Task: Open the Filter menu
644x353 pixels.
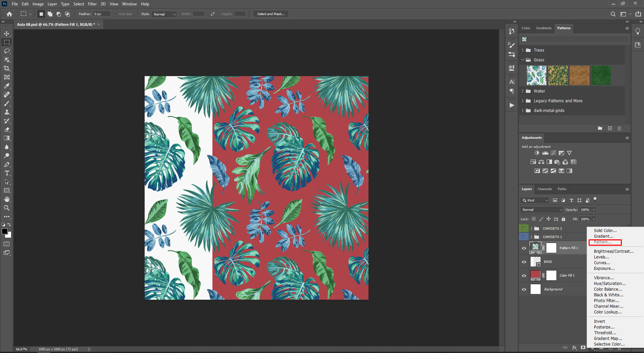Action: pyautogui.click(x=92, y=4)
